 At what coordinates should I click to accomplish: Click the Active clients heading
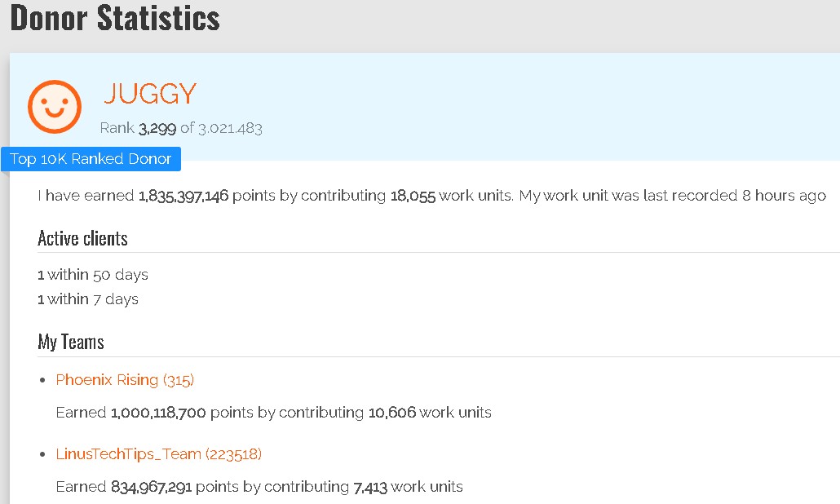point(82,238)
